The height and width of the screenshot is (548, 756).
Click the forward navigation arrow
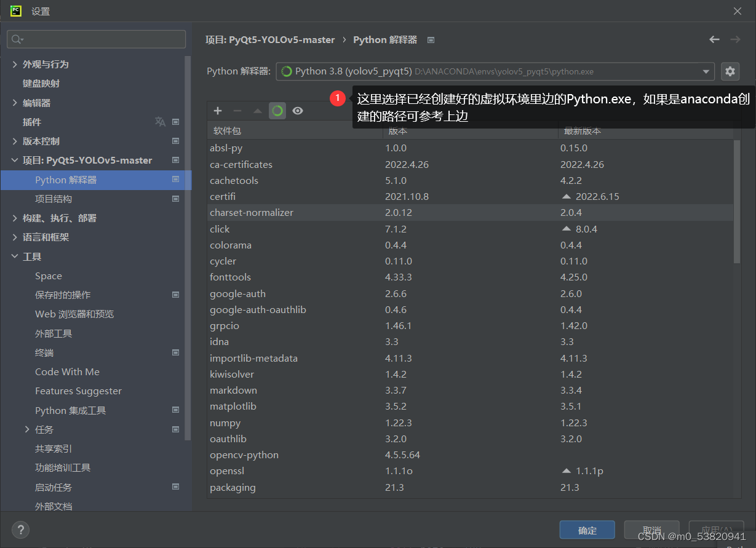click(735, 39)
